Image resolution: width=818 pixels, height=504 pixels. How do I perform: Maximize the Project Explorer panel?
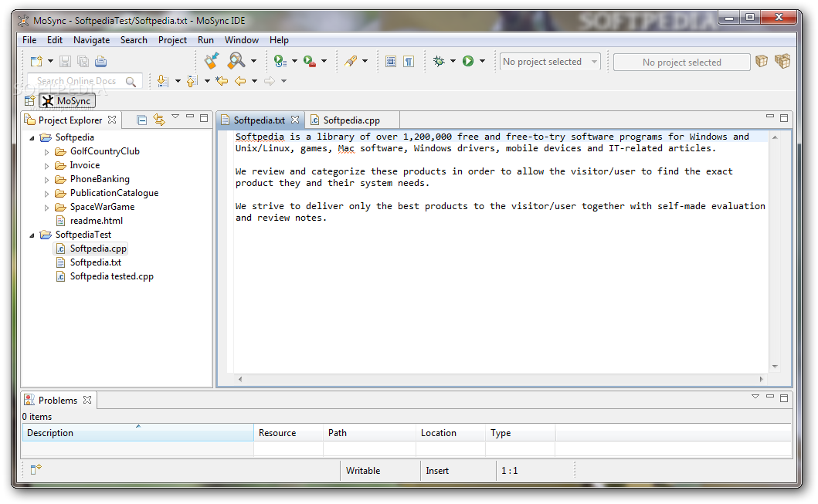pyautogui.click(x=204, y=118)
